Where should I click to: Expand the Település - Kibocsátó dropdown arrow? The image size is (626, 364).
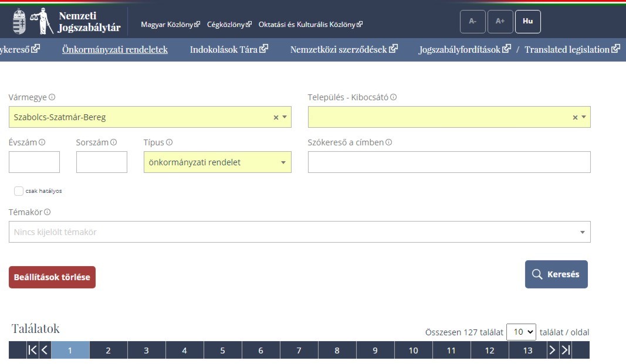coord(584,117)
